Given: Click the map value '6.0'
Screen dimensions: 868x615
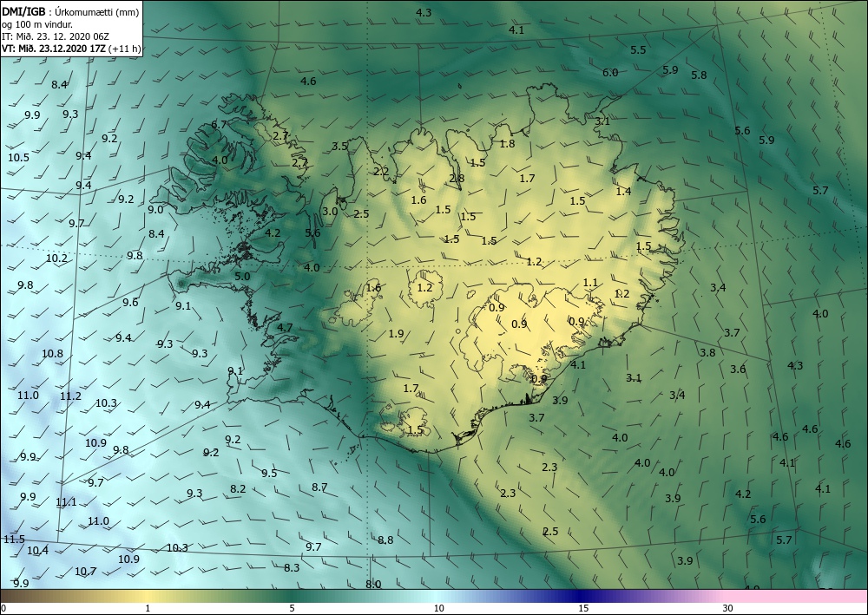Looking at the screenshot, I should (x=610, y=73).
